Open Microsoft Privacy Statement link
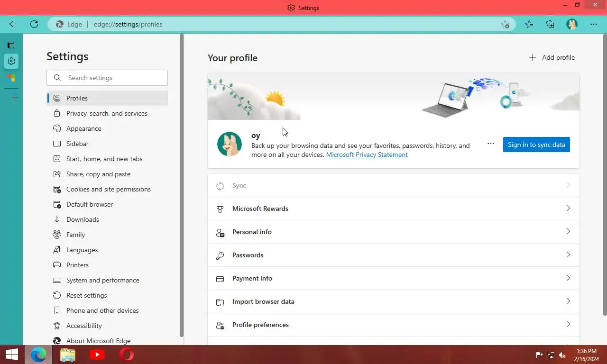 tap(367, 155)
